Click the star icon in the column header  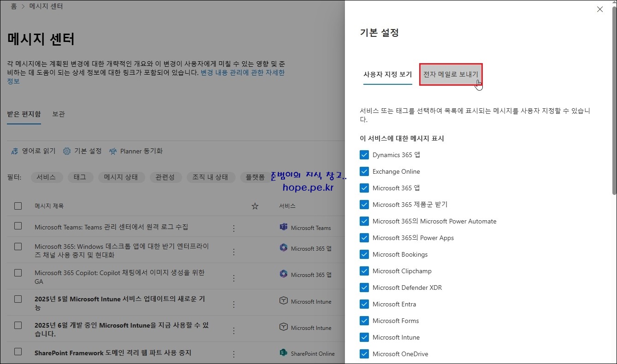click(255, 206)
